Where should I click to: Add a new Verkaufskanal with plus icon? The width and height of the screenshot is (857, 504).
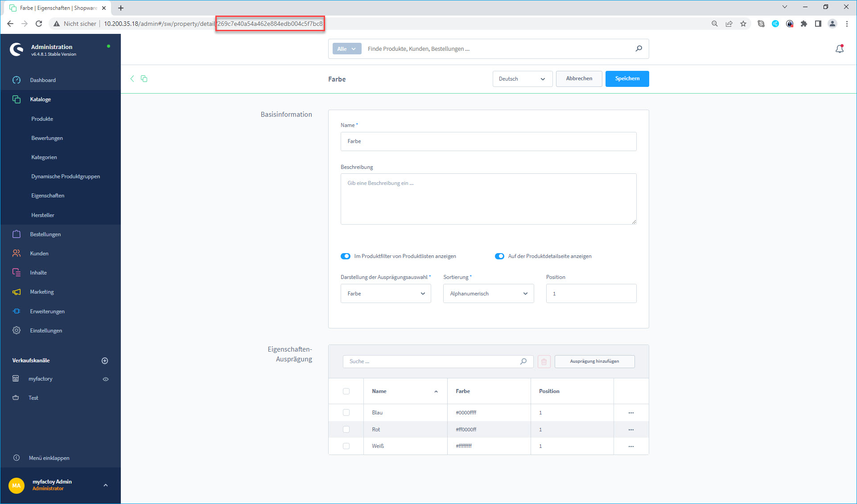pos(105,361)
